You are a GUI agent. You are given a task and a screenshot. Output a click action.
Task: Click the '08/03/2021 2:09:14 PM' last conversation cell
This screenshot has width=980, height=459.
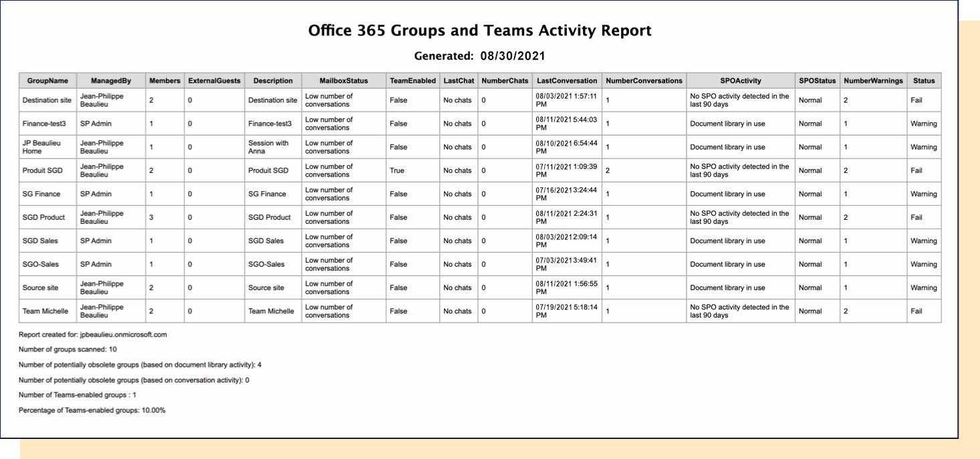pos(567,241)
